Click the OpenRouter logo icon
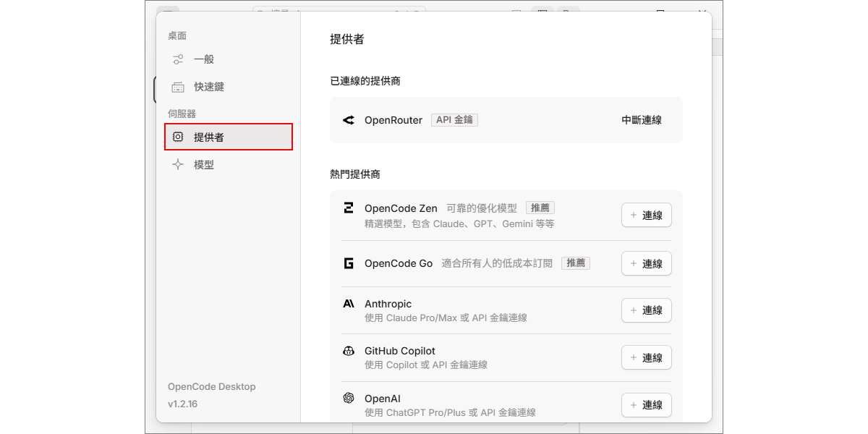Image resolution: width=868 pixels, height=434 pixels. [x=349, y=120]
